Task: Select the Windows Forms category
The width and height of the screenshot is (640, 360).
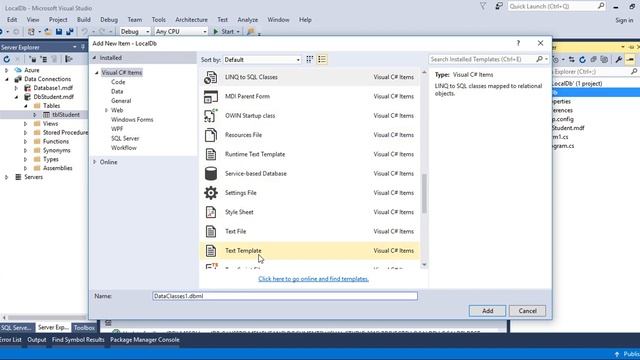Action: tap(132, 120)
